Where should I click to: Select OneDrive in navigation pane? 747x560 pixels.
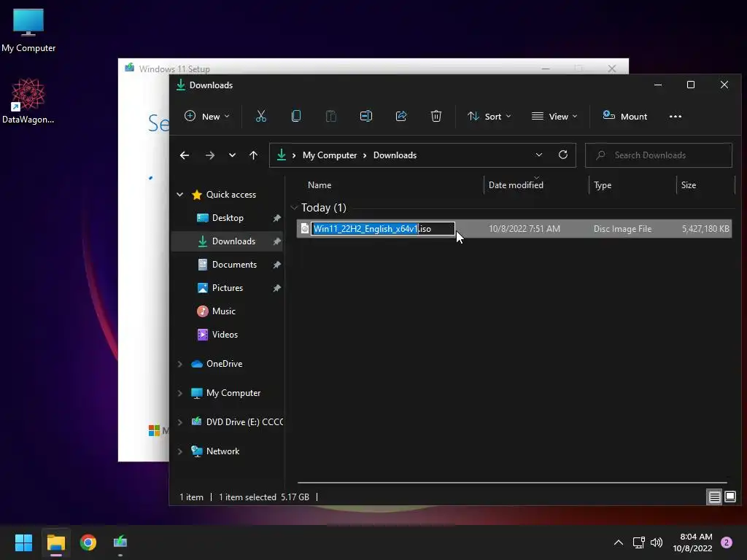click(x=224, y=363)
